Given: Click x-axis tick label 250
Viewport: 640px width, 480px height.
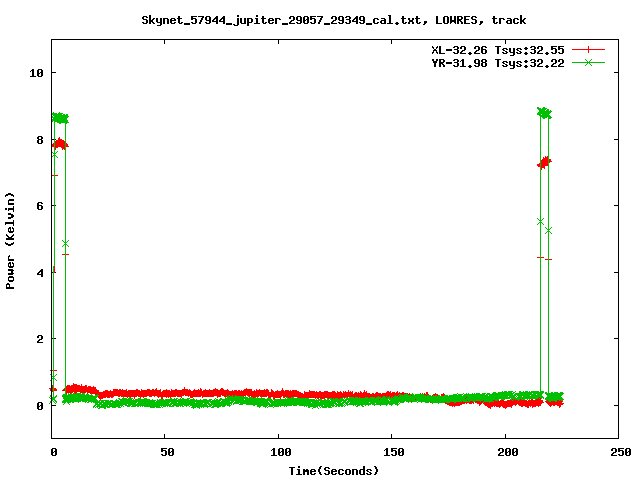Looking at the screenshot, I should 620,452.
